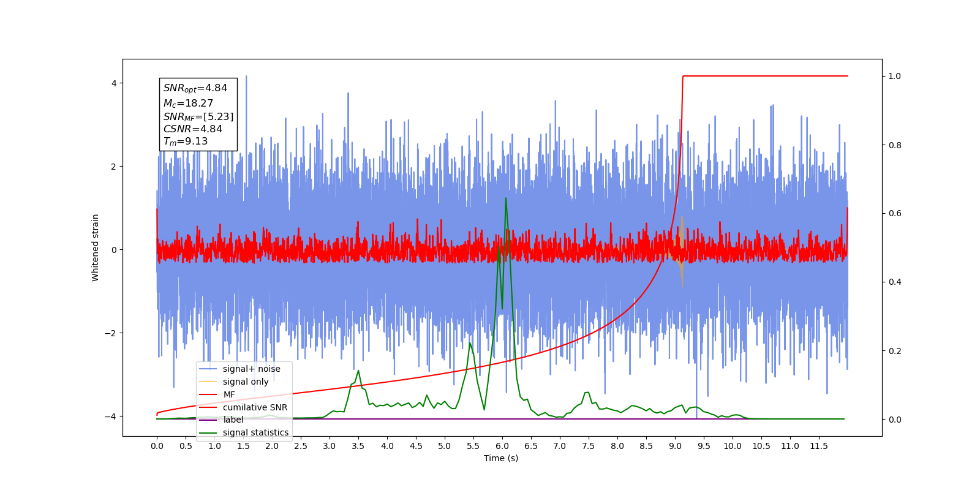
Task: Click the 'Time (s)' x-axis label
Action: (x=501, y=458)
